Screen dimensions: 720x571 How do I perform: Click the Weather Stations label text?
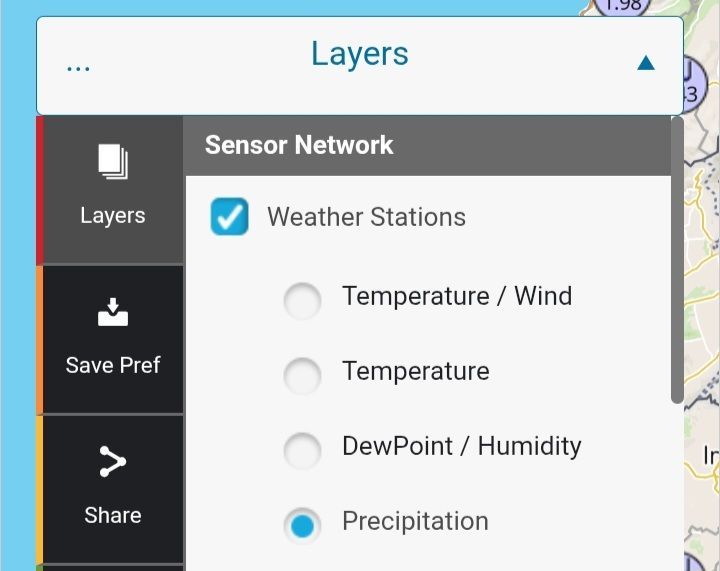click(x=366, y=217)
